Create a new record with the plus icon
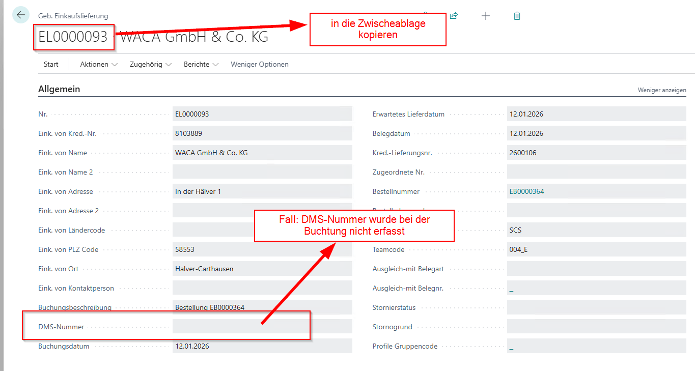 (x=486, y=16)
